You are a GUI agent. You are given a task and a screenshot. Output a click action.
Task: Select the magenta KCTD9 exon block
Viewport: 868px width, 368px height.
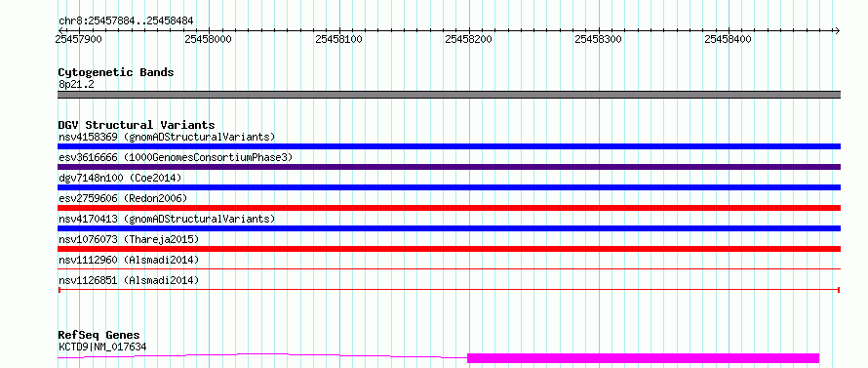tap(644, 358)
